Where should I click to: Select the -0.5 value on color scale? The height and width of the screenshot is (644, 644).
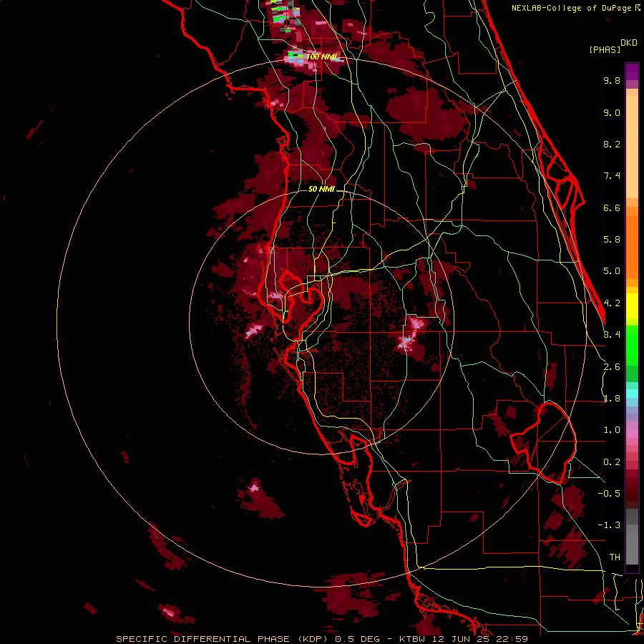click(x=609, y=494)
